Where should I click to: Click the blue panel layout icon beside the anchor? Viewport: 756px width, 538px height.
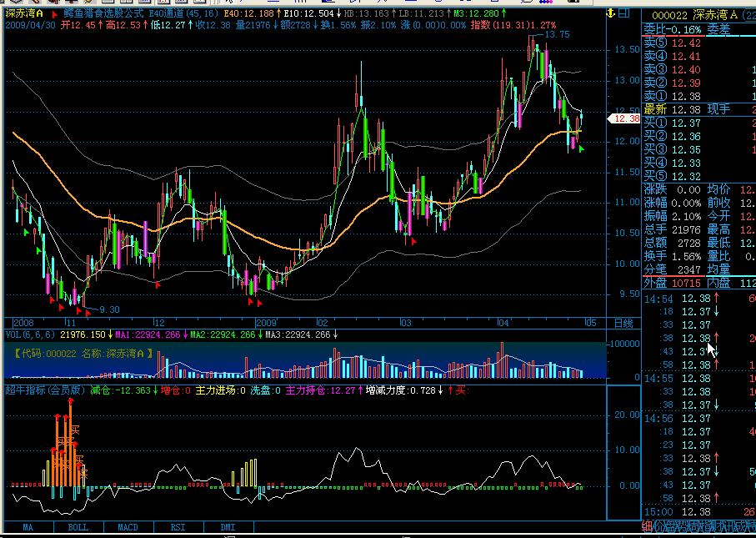point(624,13)
